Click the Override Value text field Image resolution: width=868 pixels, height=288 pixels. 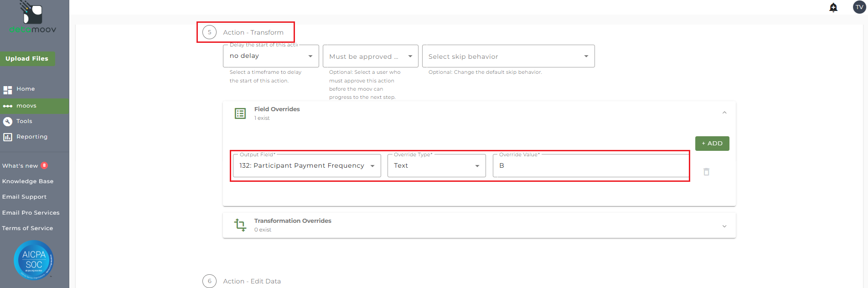590,165
